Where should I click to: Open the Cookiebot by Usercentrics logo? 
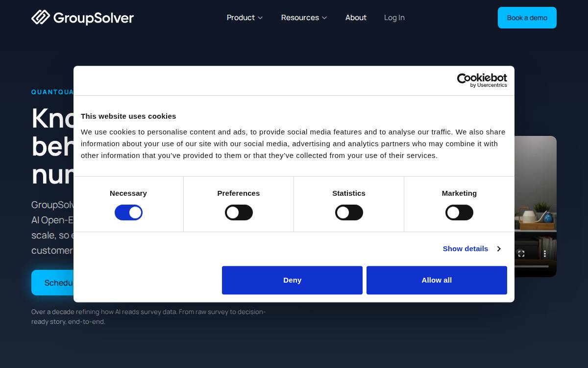pyautogui.click(x=482, y=80)
